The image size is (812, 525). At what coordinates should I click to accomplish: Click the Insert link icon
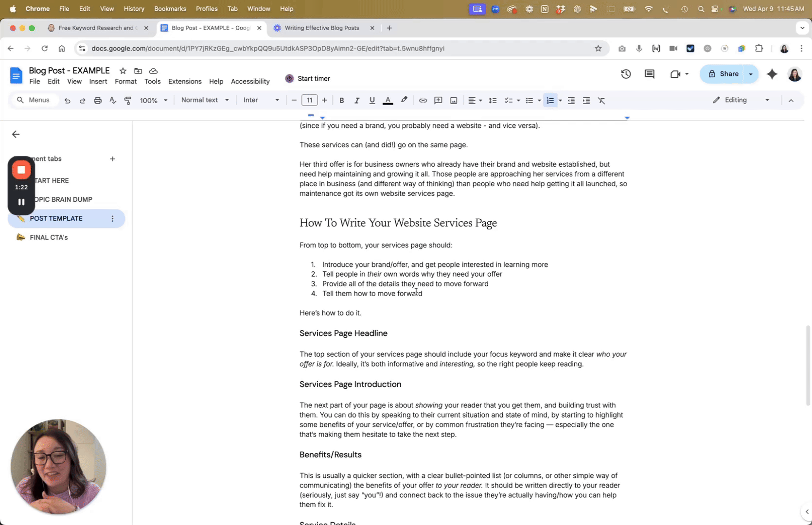(x=423, y=101)
